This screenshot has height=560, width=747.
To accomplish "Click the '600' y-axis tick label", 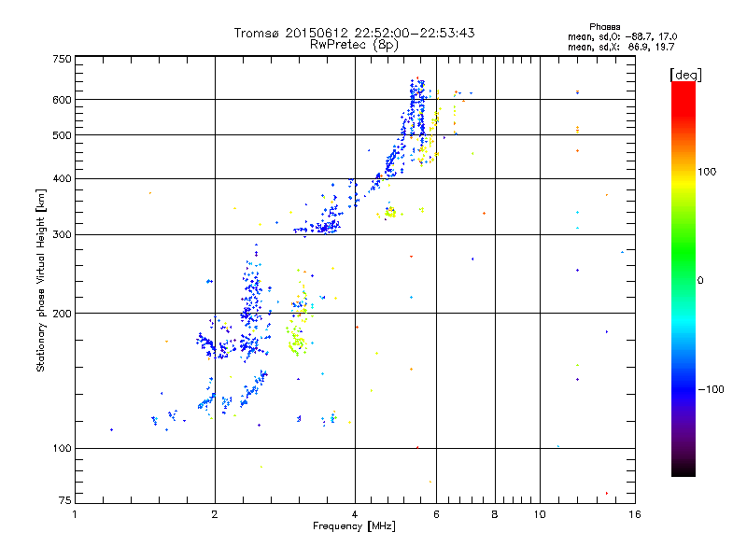I will 62,100.
